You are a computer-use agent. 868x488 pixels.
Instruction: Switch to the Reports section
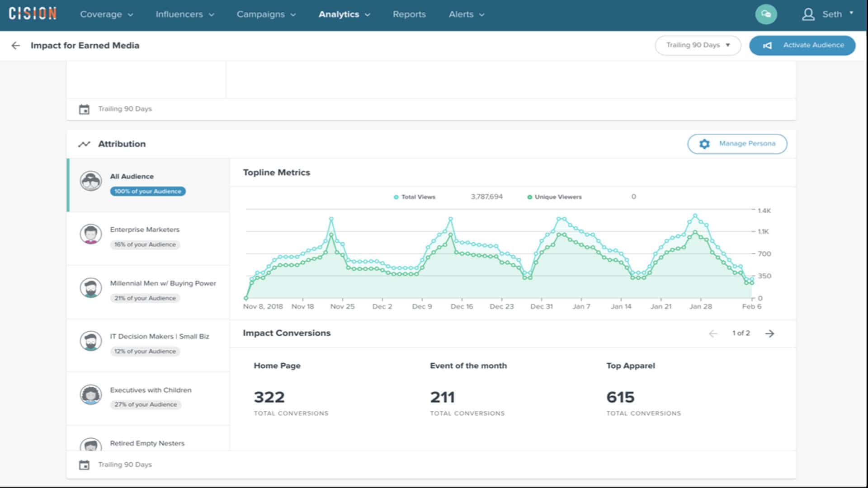(x=409, y=14)
